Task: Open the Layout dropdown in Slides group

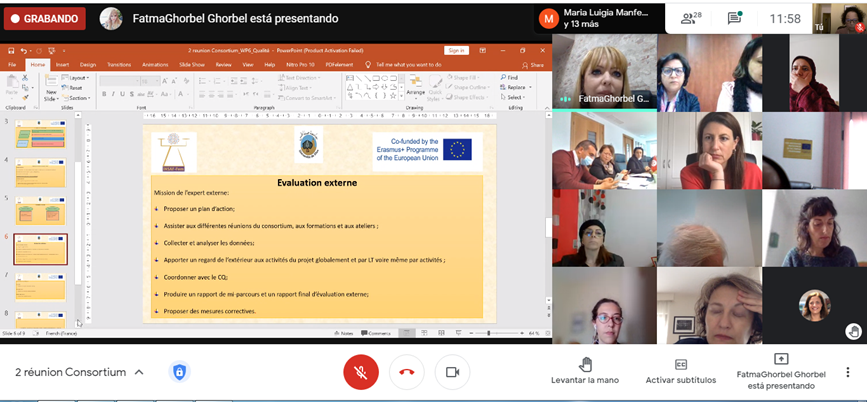Action: click(x=74, y=78)
